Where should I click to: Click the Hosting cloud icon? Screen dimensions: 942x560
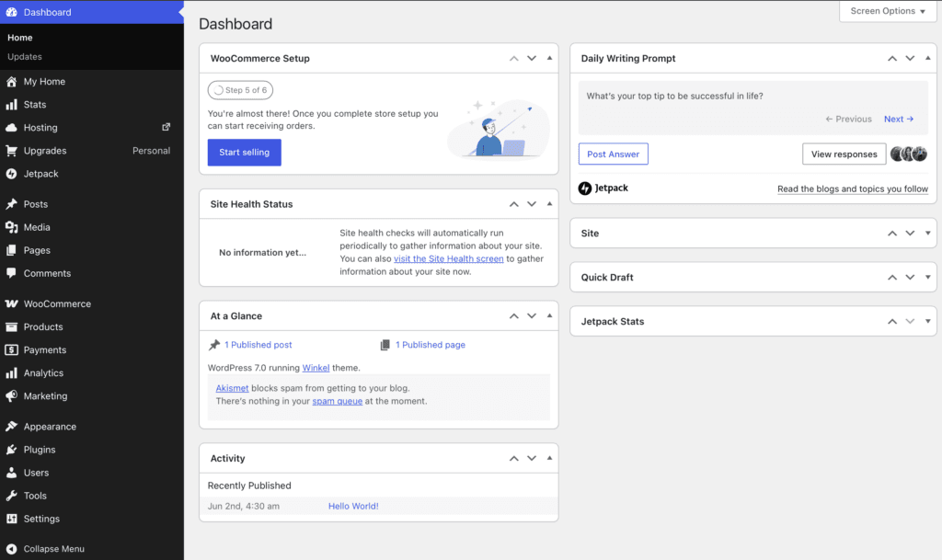(x=11, y=127)
